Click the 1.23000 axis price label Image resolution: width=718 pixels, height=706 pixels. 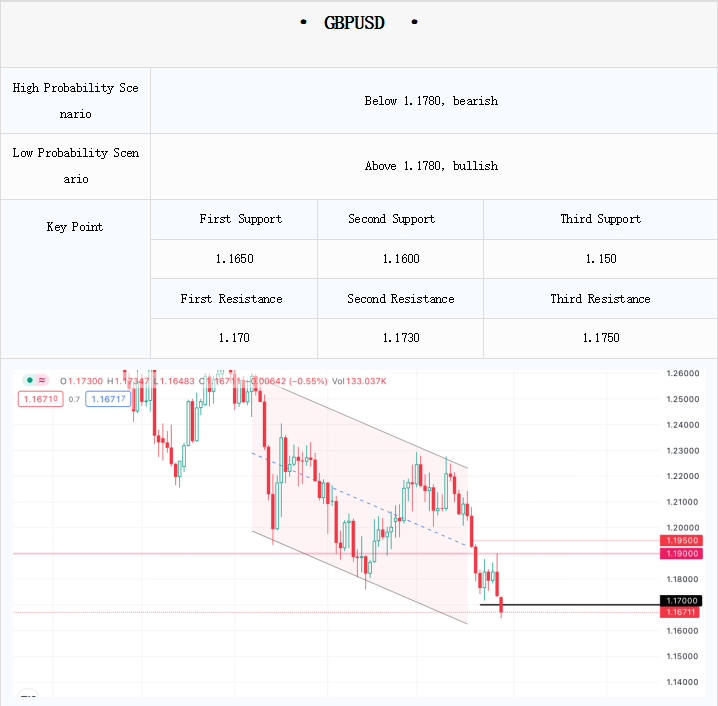683,451
